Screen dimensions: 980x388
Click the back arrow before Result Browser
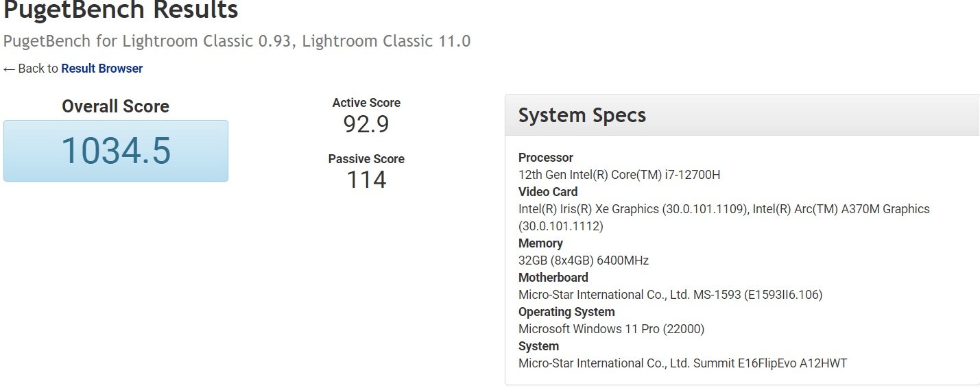[x=9, y=69]
